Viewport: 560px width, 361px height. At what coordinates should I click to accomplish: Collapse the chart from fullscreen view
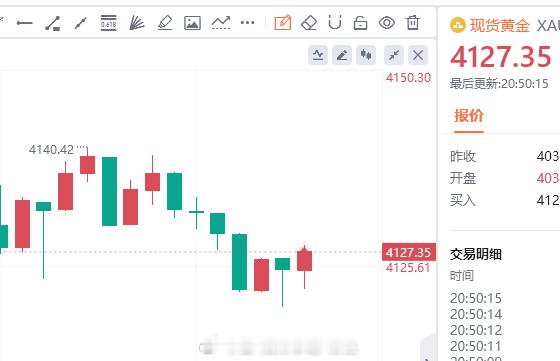pos(394,55)
